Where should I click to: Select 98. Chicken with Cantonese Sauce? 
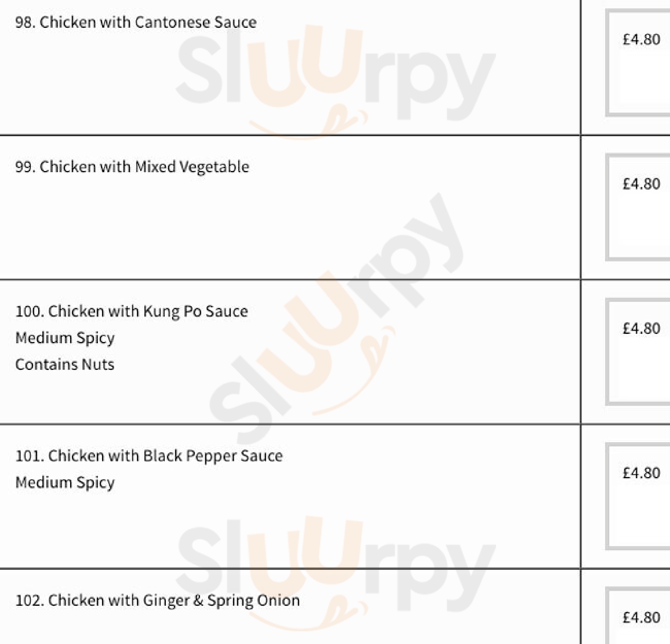[x=136, y=22]
